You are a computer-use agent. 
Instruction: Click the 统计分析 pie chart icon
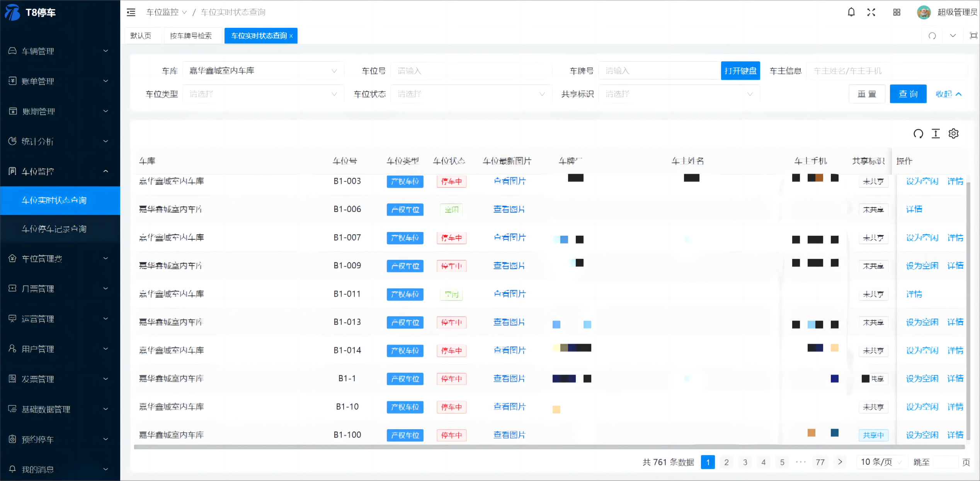click(12, 141)
